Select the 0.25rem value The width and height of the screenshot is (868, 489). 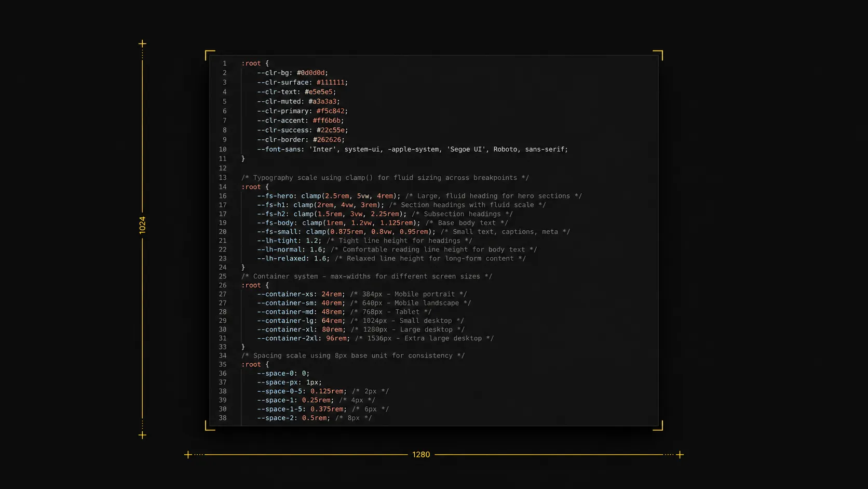316,400
